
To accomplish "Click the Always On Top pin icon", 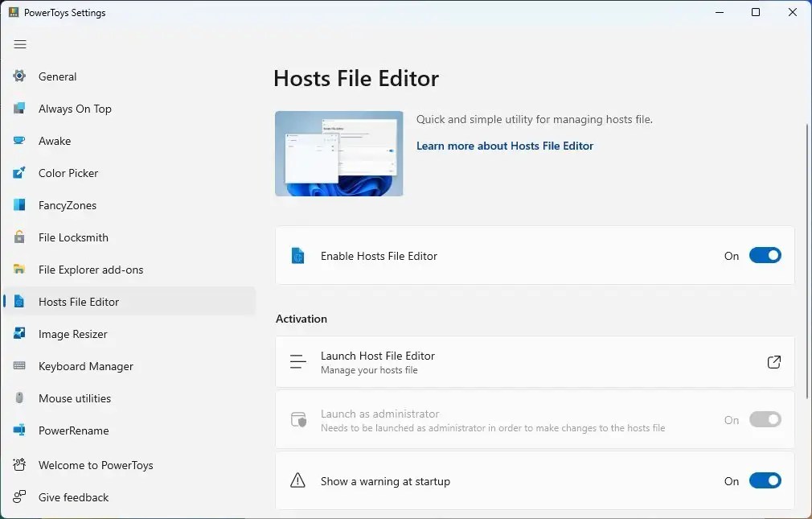I will pyautogui.click(x=19, y=109).
